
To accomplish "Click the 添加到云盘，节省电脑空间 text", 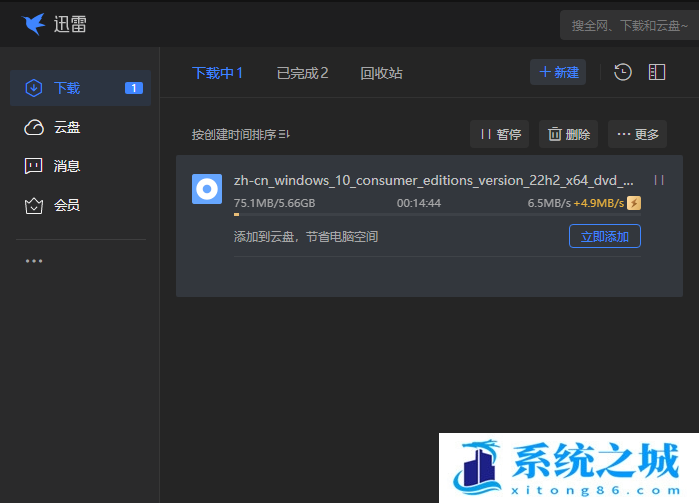I will pyautogui.click(x=306, y=236).
